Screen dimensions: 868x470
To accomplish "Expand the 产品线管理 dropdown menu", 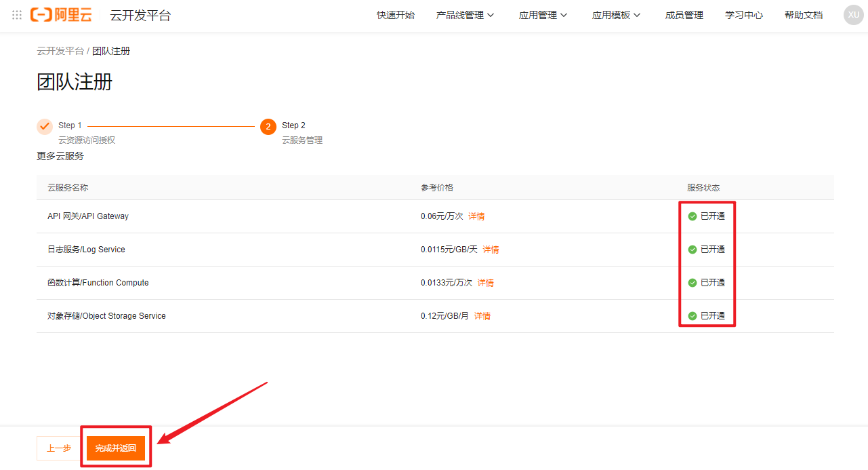I will coord(466,15).
